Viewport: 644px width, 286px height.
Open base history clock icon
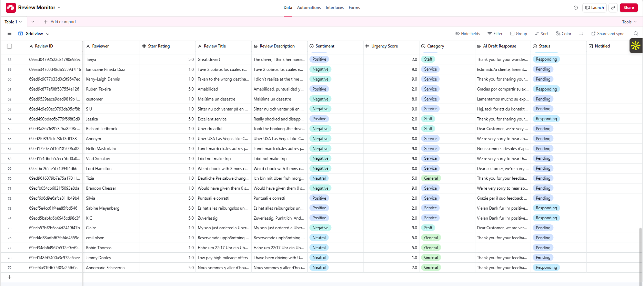pos(576,8)
